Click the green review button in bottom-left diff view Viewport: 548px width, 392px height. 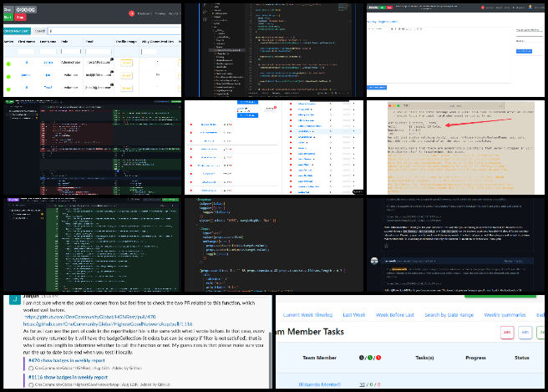pos(170,200)
